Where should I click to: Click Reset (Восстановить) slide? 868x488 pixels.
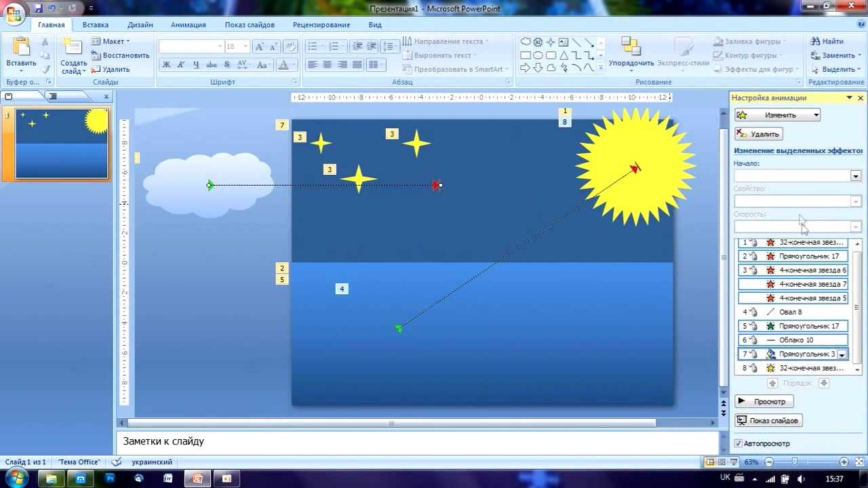(121, 56)
